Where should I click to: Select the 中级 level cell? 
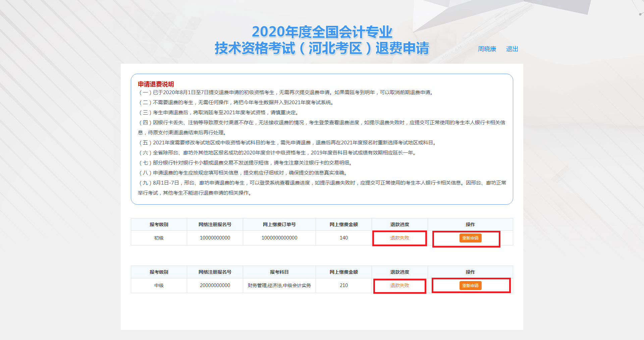click(159, 285)
